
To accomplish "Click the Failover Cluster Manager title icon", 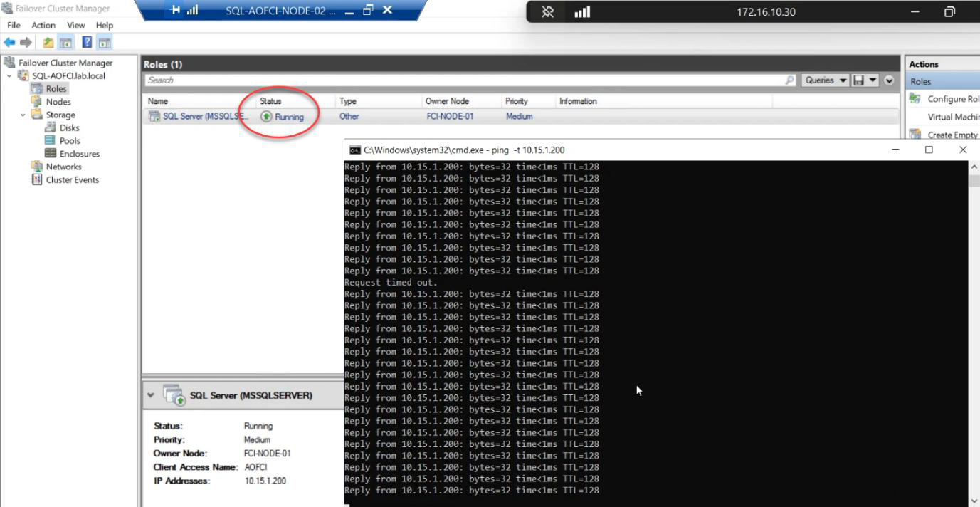I will pos(8,9).
